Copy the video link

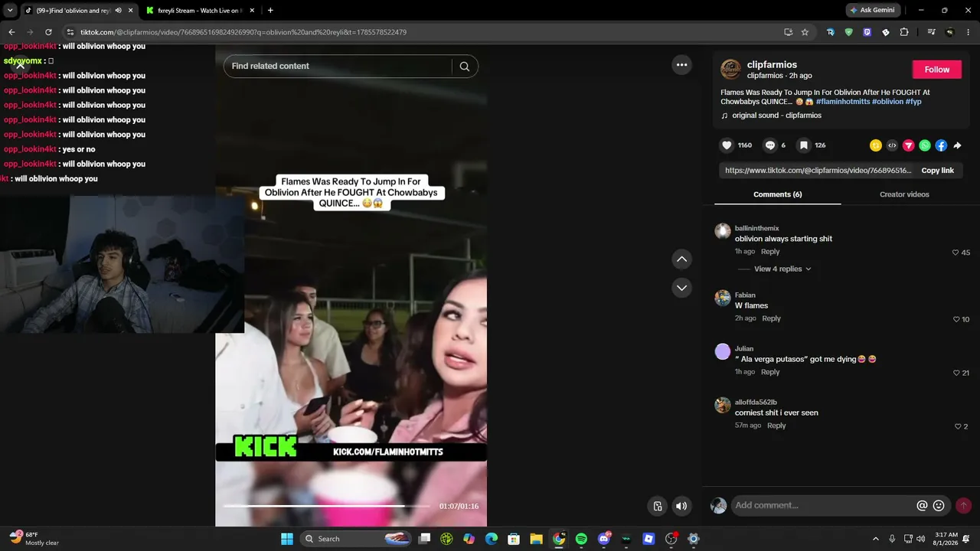(937, 171)
